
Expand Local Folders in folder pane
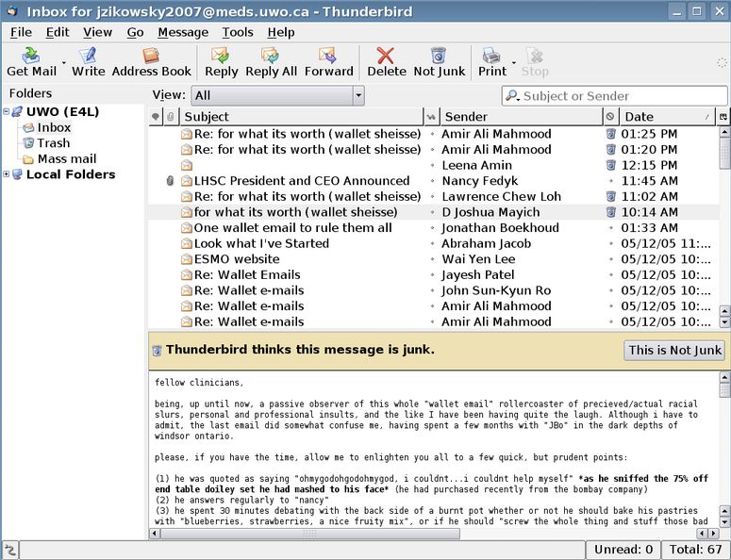pyautogui.click(x=8, y=174)
